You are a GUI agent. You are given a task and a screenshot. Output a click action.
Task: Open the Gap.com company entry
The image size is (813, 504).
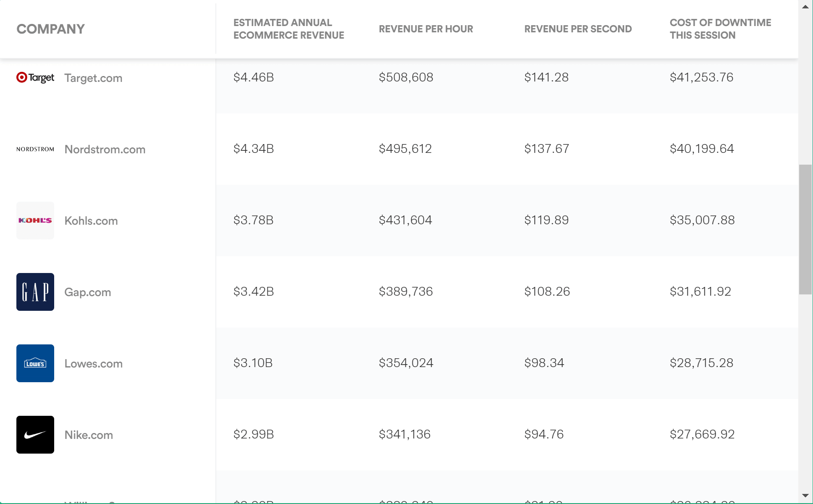[88, 292]
